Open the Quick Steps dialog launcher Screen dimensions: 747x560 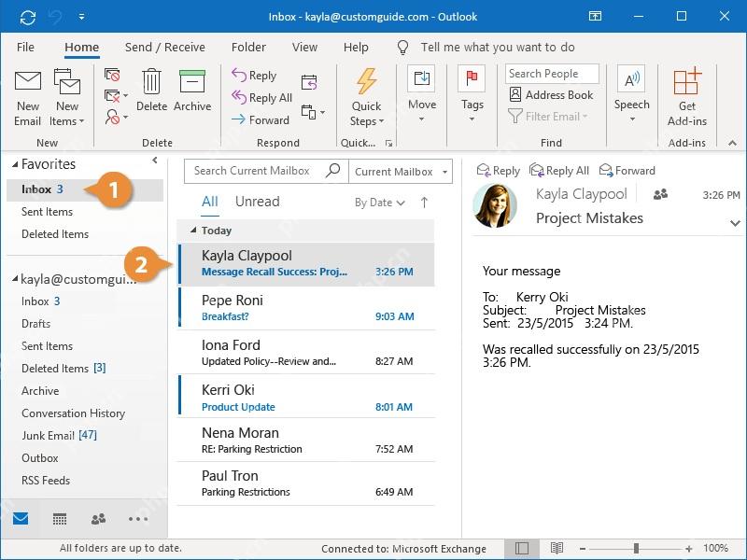(388, 143)
